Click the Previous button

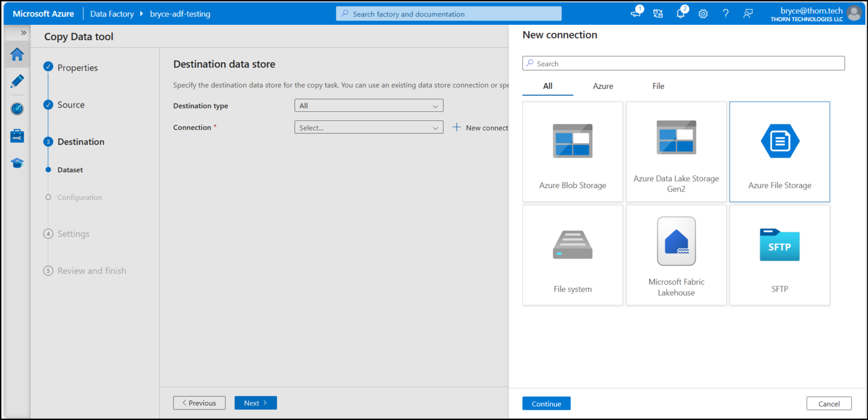[199, 402]
